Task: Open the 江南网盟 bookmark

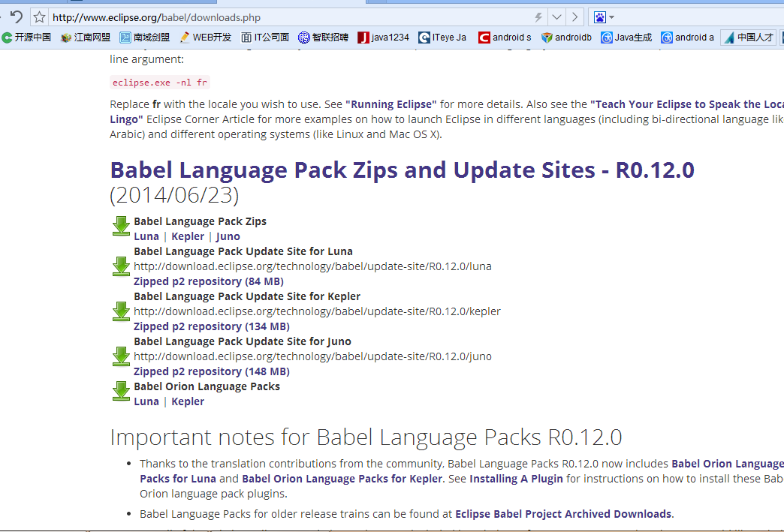Action: 86,38
